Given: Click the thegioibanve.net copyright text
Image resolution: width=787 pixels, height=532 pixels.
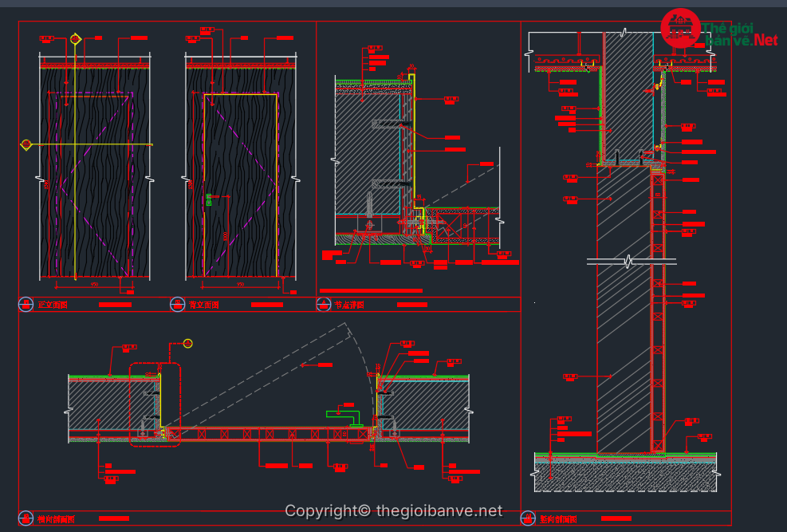Looking at the screenshot, I should tap(394, 510).
